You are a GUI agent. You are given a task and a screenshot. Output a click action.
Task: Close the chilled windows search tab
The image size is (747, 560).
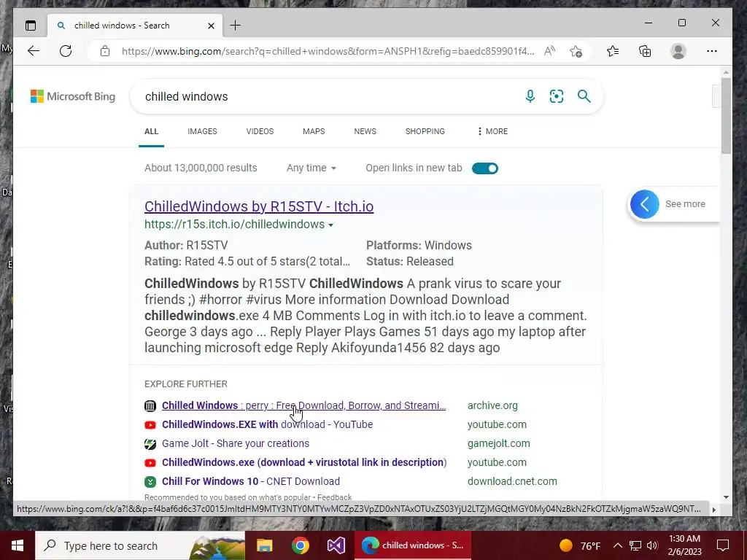click(211, 26)
